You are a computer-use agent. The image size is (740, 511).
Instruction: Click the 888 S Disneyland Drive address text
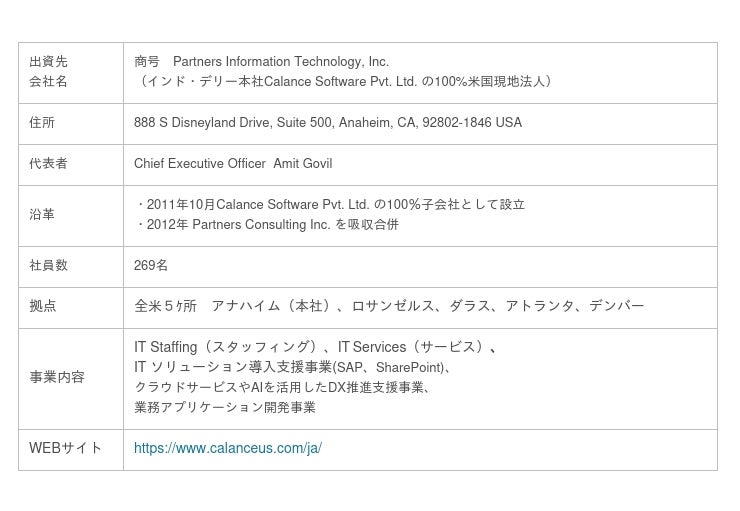click(x=328, y=123)
